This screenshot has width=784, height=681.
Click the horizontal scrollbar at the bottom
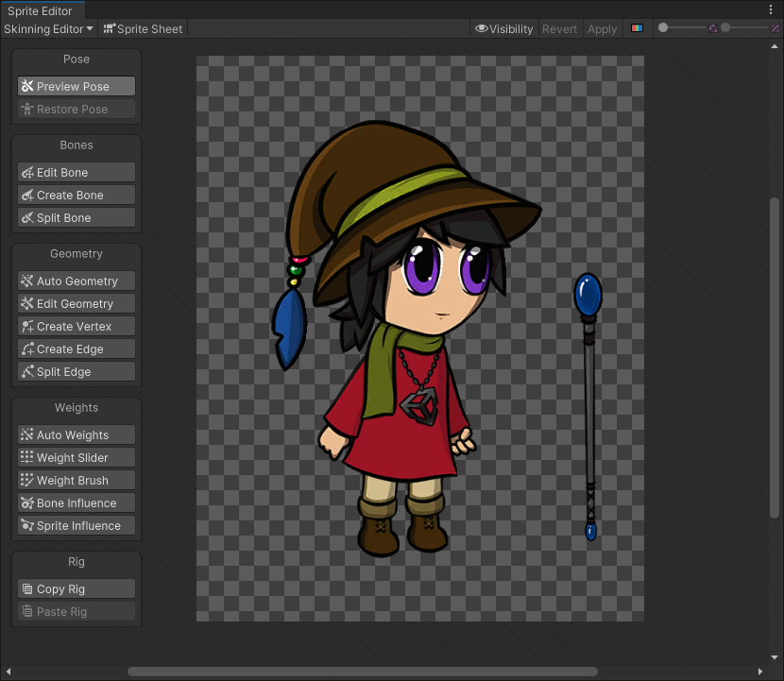362,672
